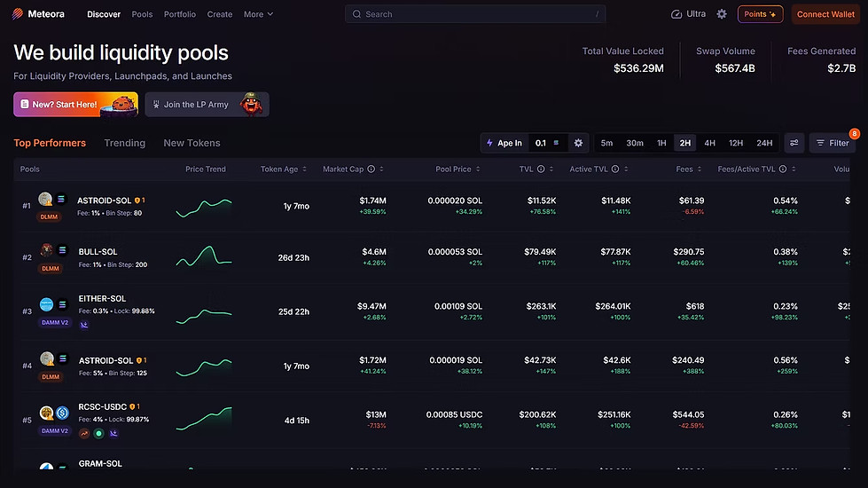
Task: Click RCSC-USDC token avatar
Action: pyautogui.click(x=46, y=413)
